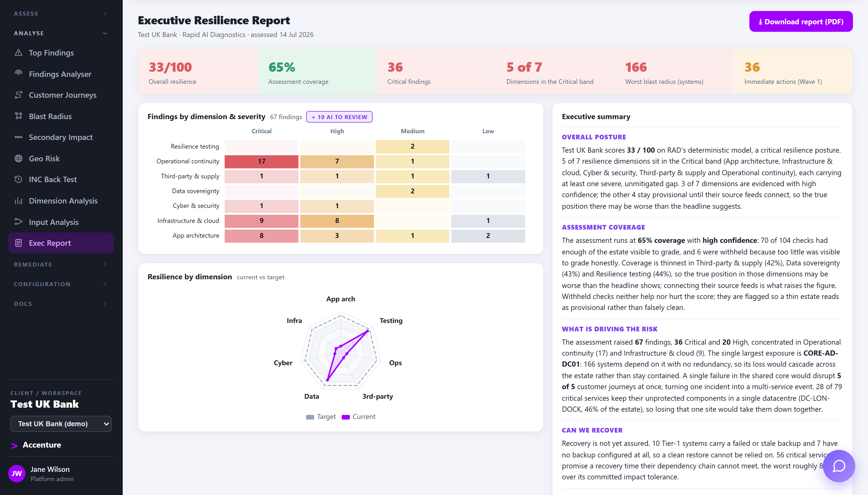Expand the CONFIGURATION section
868x495 pixels.
tap(60, 284)
